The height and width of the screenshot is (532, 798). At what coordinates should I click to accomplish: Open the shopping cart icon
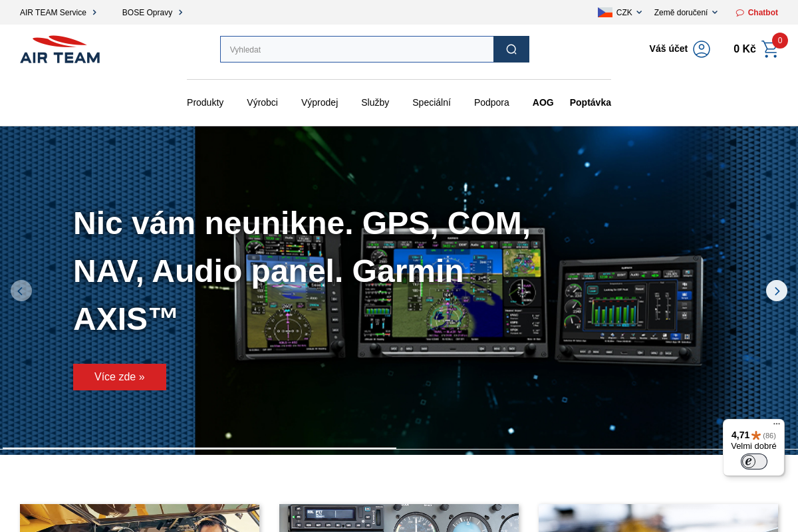770,49
